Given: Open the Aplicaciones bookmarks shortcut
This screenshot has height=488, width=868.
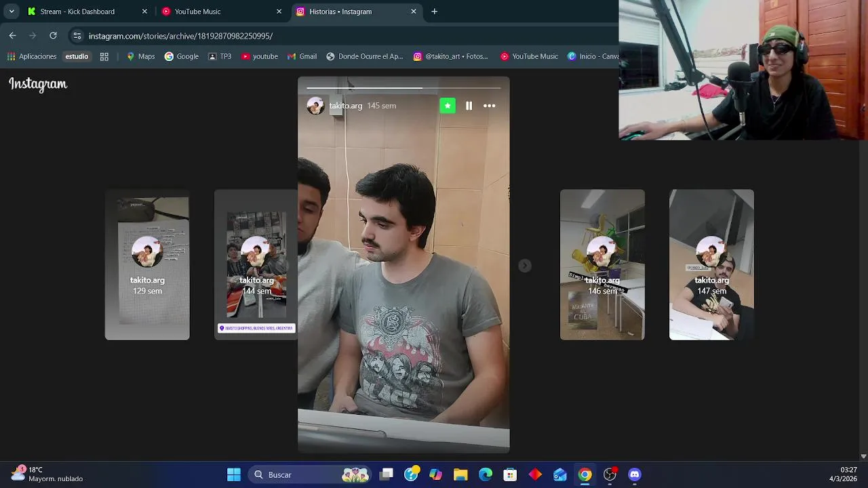Looking at the screenshot, I should click(32, 56).
